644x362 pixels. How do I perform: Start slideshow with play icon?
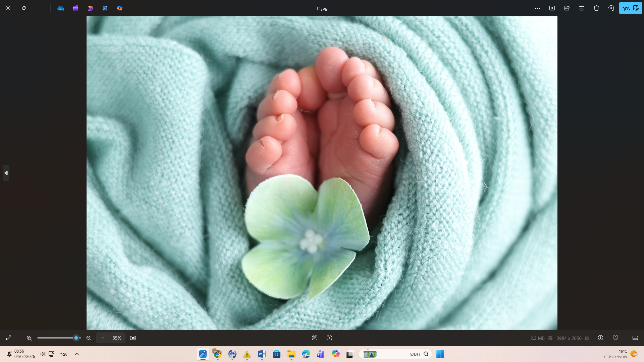(552, 8)
